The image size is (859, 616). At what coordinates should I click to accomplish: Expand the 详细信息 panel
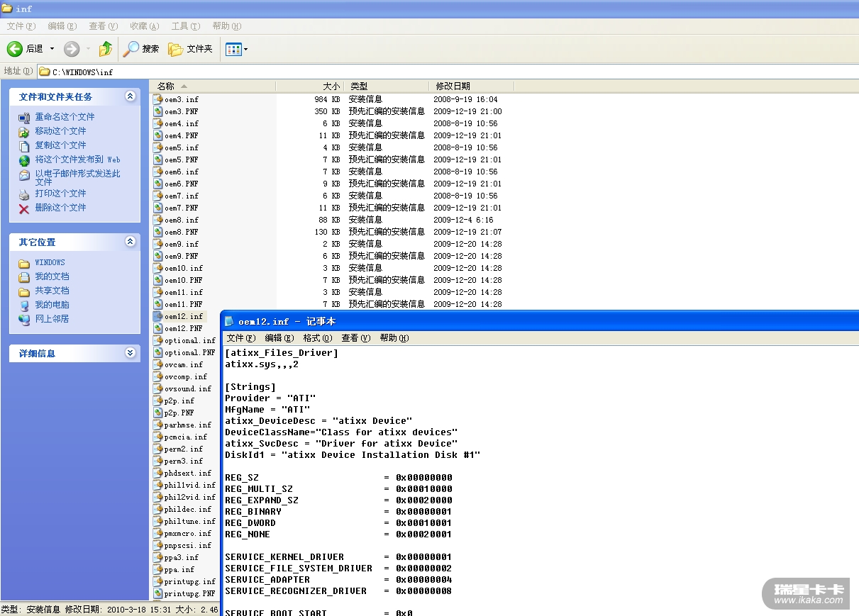pos(130,353)
